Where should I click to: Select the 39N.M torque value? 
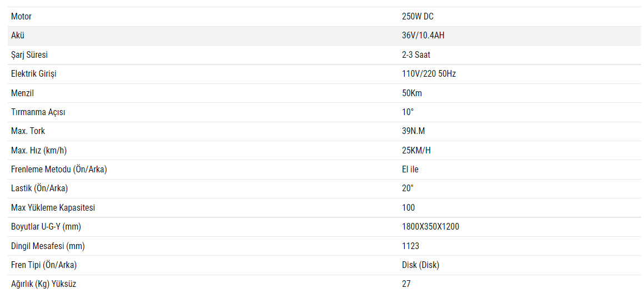coord(413,131)
